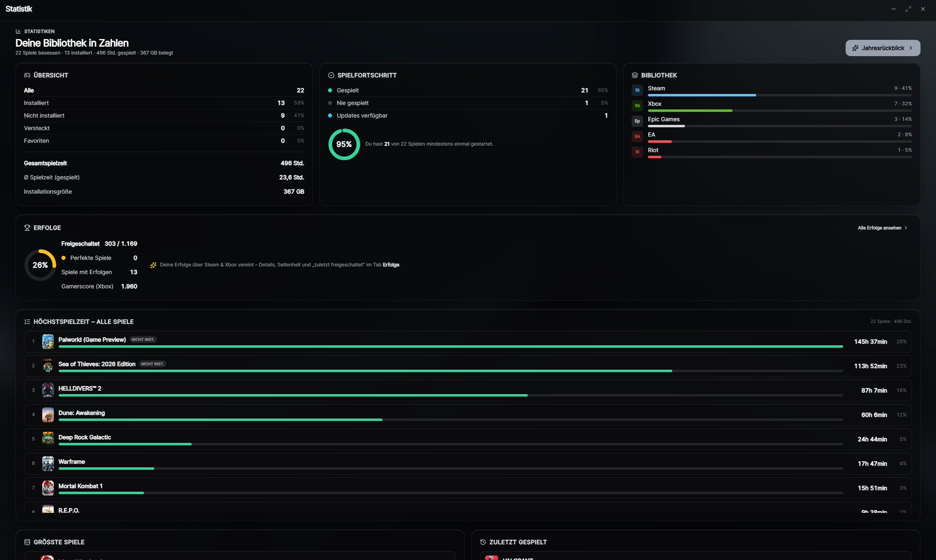Image resolution: width=936 pixels, height=560 pixels.
Task: Click the EA library badge icon
Action: 637,137
